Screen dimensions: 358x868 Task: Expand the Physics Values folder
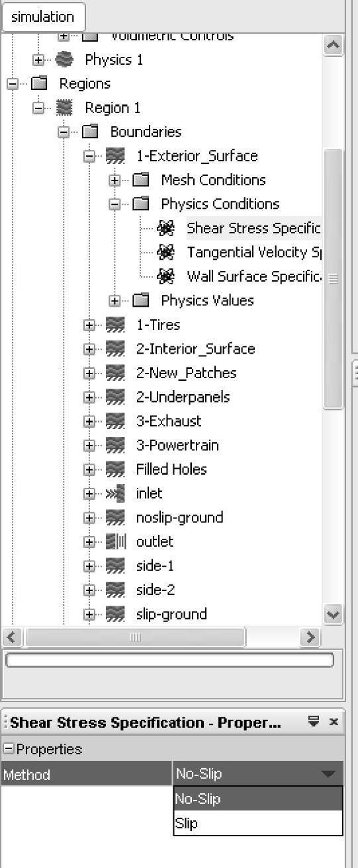[115, 301]
